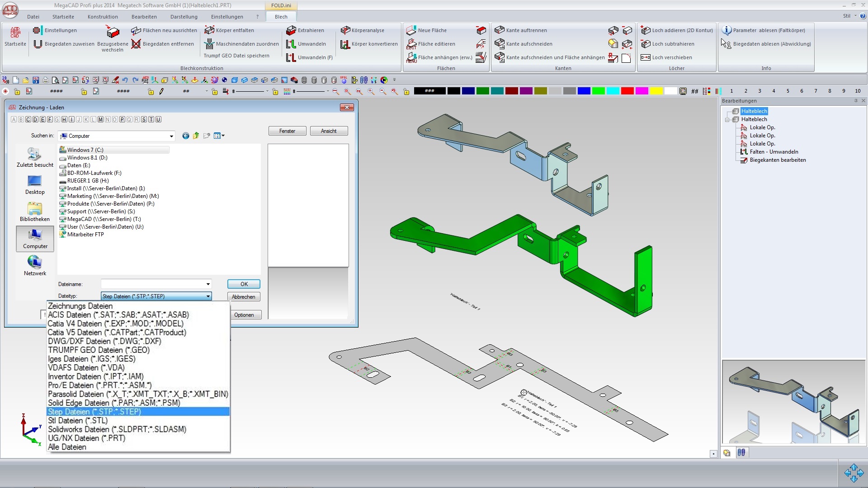Viewport: 868px width, 488px height.
Task: Open the toolbar overflow arrow
Action: (x=394, y=80)
